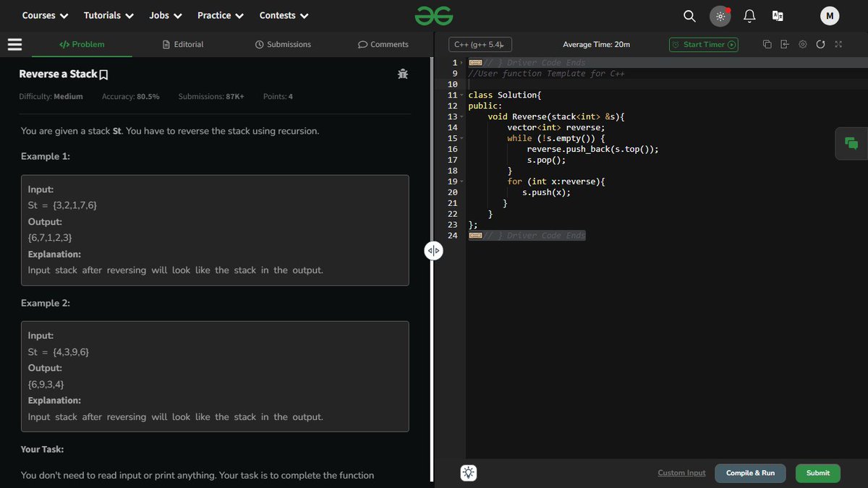Image resolution: width=868 pixels, height=488 pixels.
Task: Open editor settings gear icon
Action: 803,45
